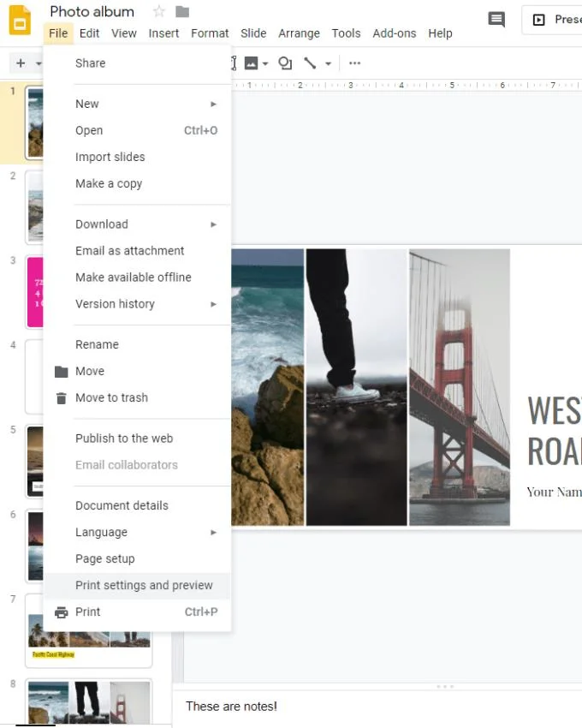Open the Add-ons menu
Screen dimensions: 582x728
[x=394, y=33]
